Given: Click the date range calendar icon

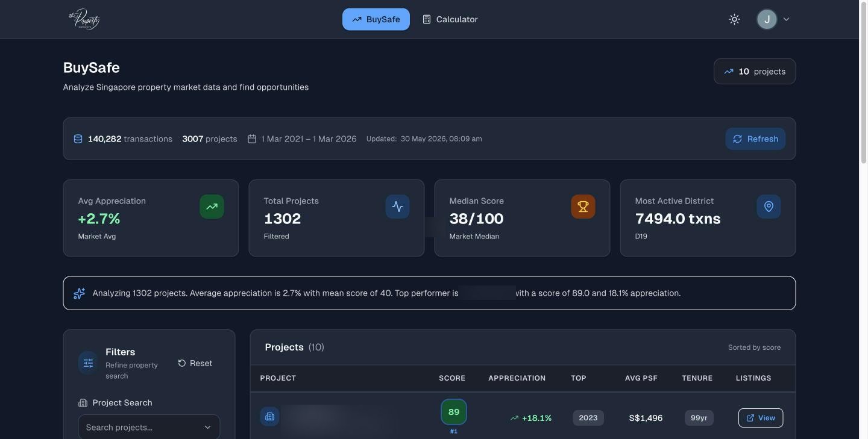Looking at the screenshot, I should pyautogui.click(x=252, y=139).
